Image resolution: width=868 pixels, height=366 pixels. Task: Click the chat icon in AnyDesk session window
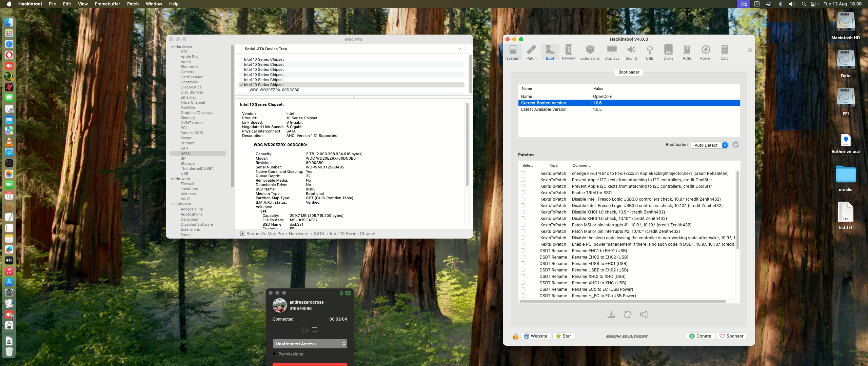click(314, 330)
